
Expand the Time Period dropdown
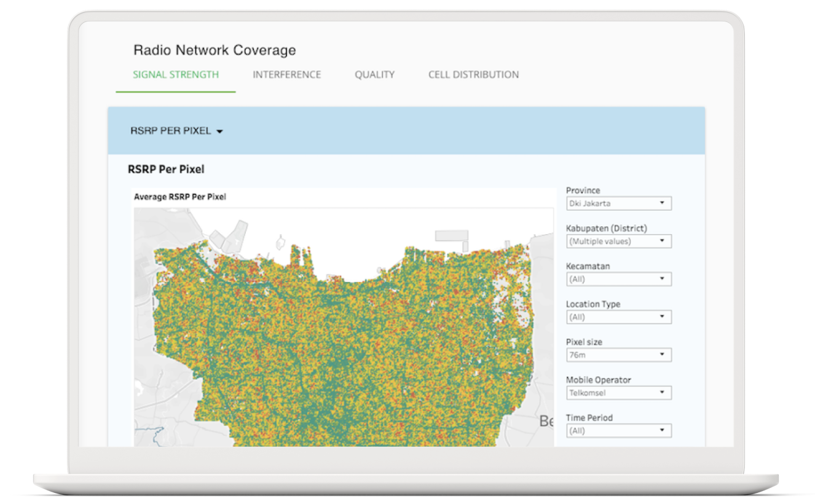pyautogui.click(x=618, y=431)
